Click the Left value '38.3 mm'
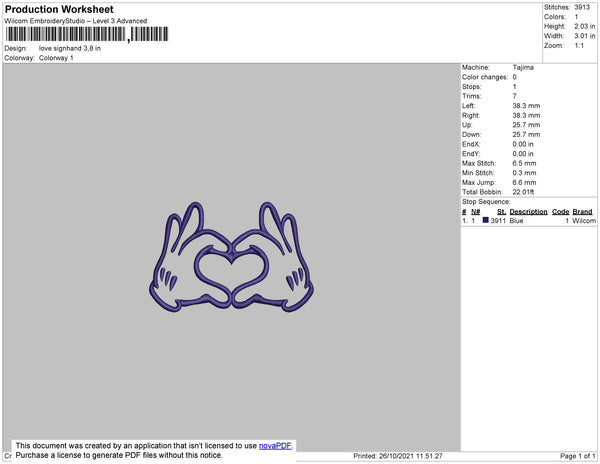Viewport: 600px width, 464px height. click(526, 106)
